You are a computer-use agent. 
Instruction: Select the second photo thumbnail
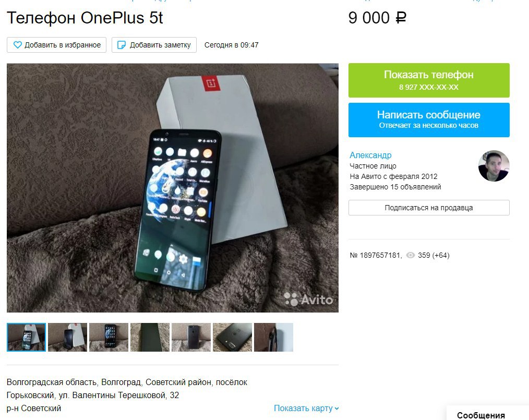click(x=67, y=338)
